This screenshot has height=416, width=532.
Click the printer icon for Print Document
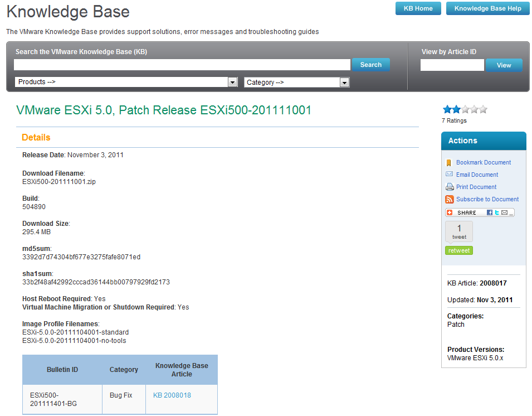pyautogui.click(x=450, y=187)
